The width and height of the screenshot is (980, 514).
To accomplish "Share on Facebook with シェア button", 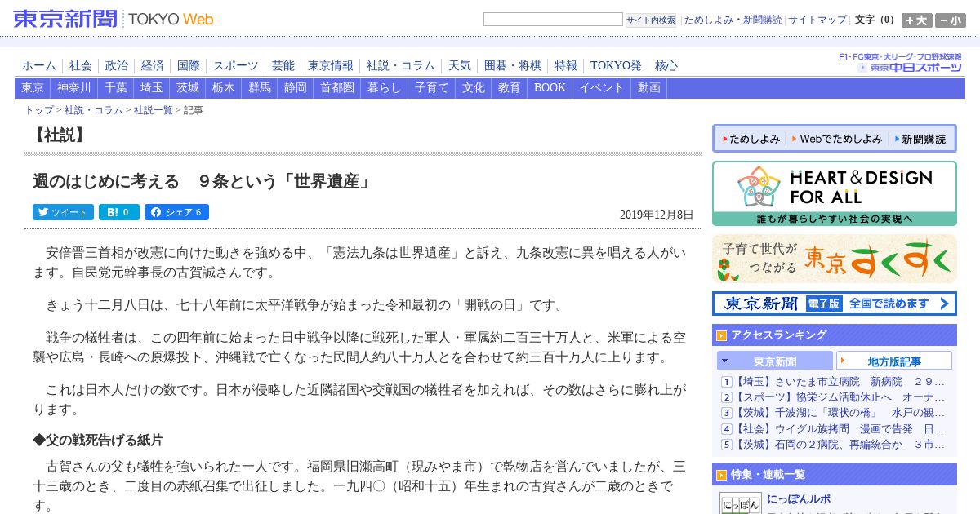I will 176,212.
